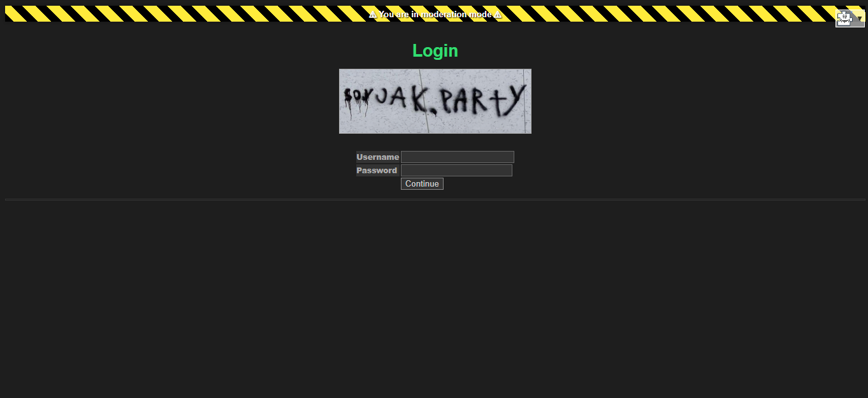The image size is (868, 398).
Task: Click the soyjak.party graffiti banner image
Action: (x=435, y=101)
